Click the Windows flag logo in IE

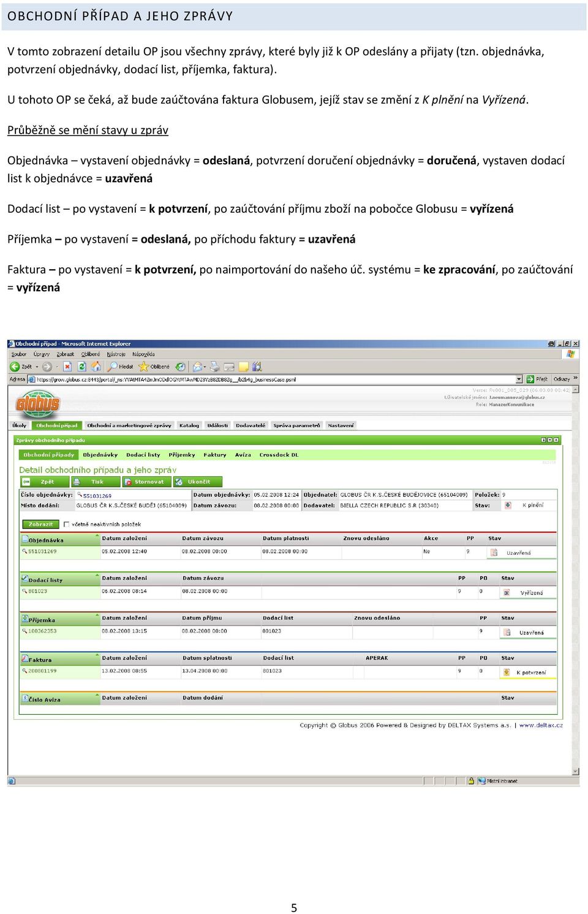tap(571, 354)
